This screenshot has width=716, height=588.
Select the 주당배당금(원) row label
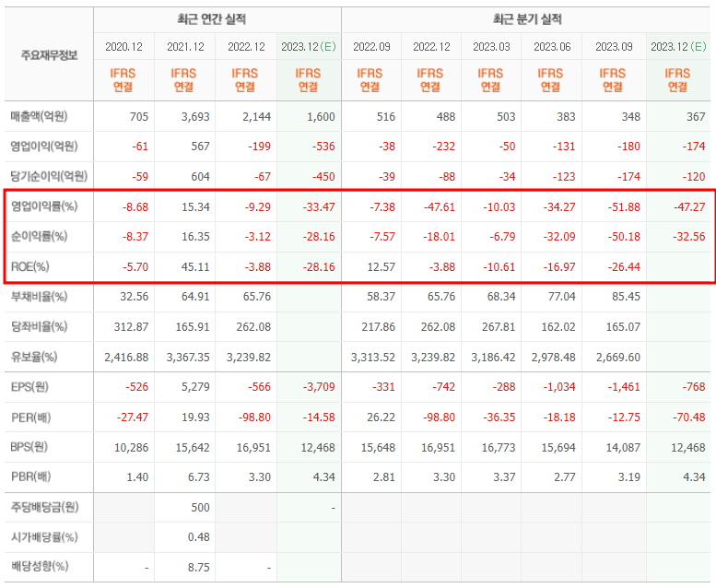tap(45, 507)
